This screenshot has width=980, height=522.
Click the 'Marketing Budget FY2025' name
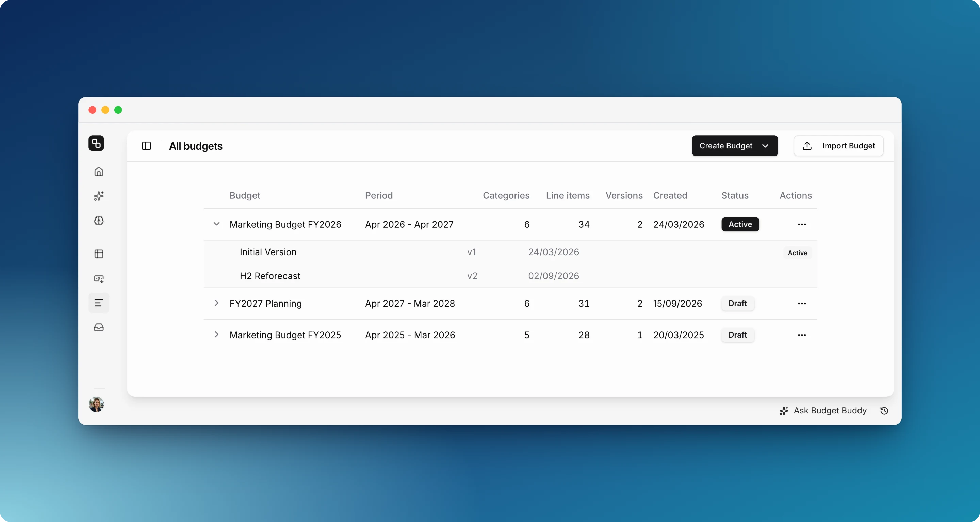[285, 335]
